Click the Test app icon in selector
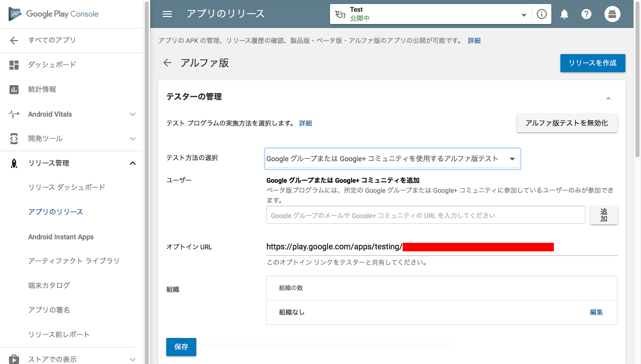The height and width of the screenshot is (364, 641). coord(340,14)
